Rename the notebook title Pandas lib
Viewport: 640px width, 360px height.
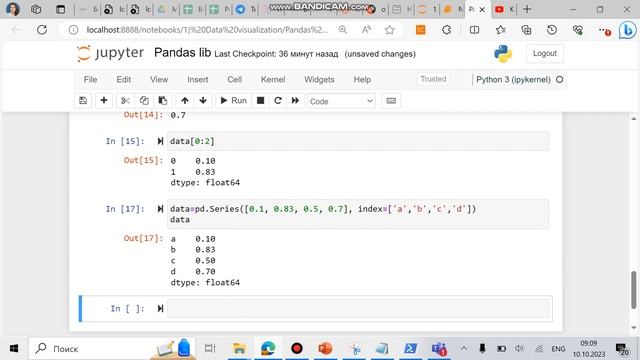[182, 53]
